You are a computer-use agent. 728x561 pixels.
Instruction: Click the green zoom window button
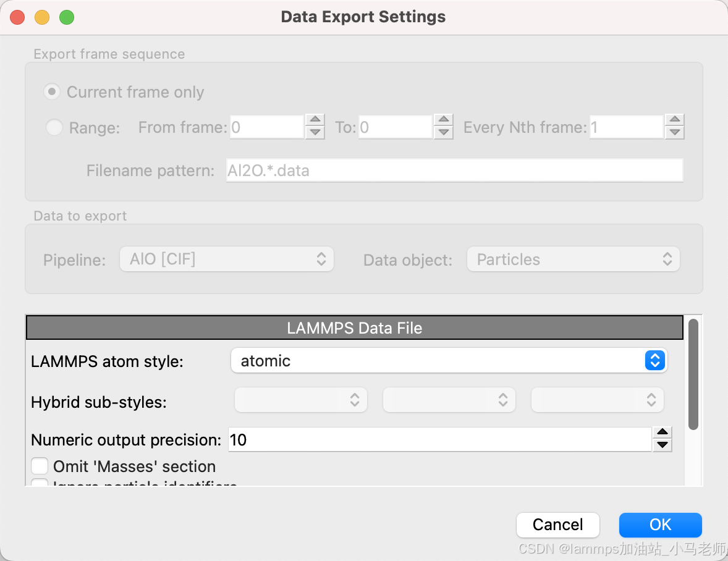pyautogui.click(x=67, y=17)
